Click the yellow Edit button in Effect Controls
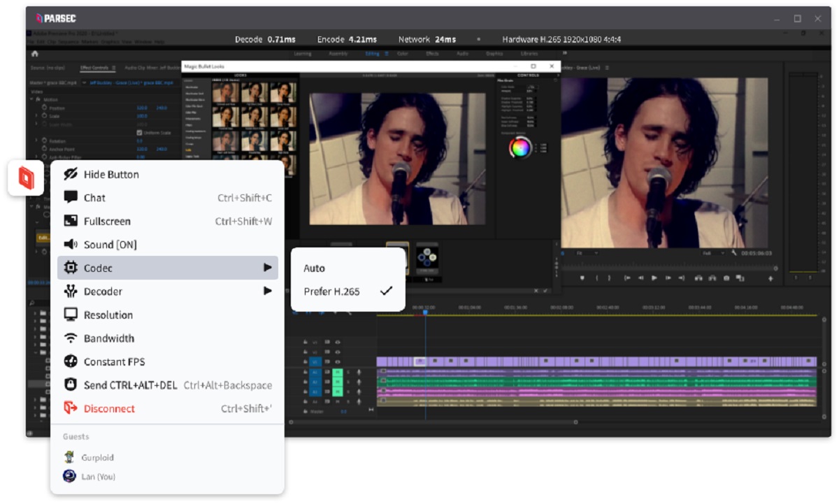Image resolution: width=839 pixels, height=504 pixels. 43,238
